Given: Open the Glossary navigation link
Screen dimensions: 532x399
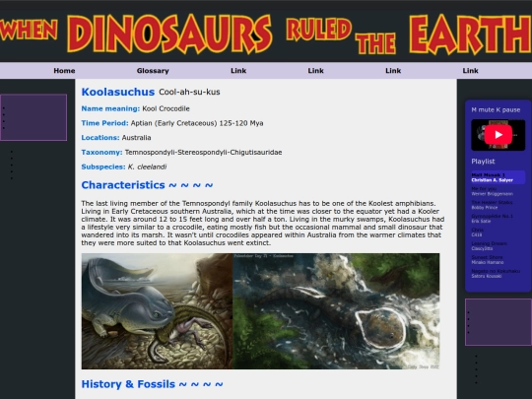Looking at the screenshot, I should click(153, 71).
